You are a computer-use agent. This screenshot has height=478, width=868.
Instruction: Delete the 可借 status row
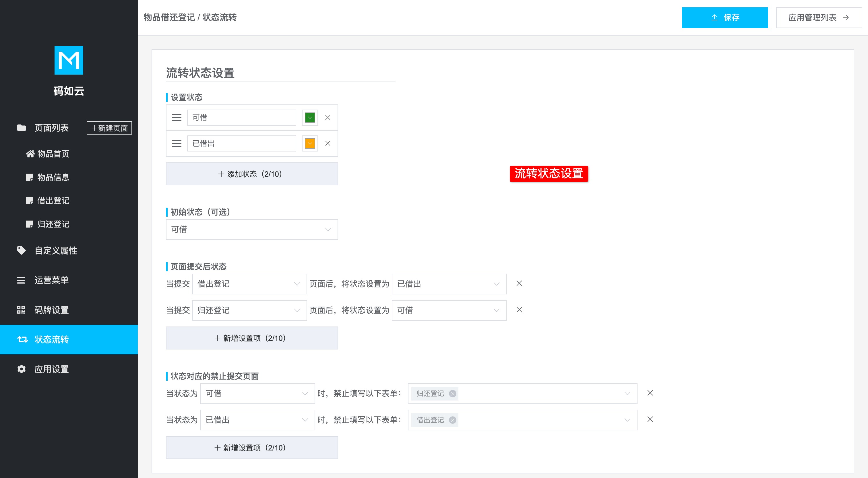point(328,118)
